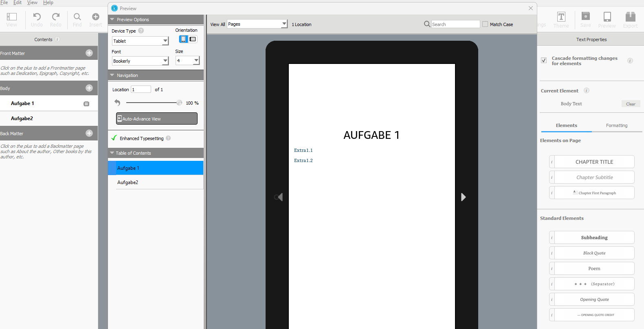Enable the Match Case checkbox

[x=485, y=24]
